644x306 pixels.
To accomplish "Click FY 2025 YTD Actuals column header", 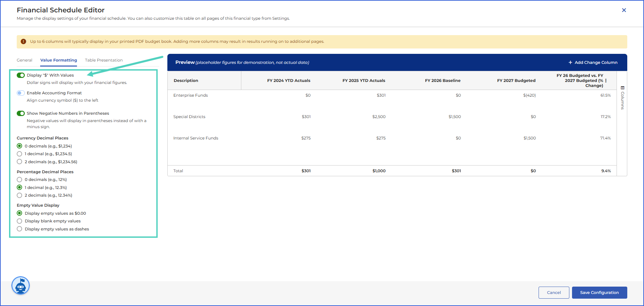I will [x=364, y=81].
